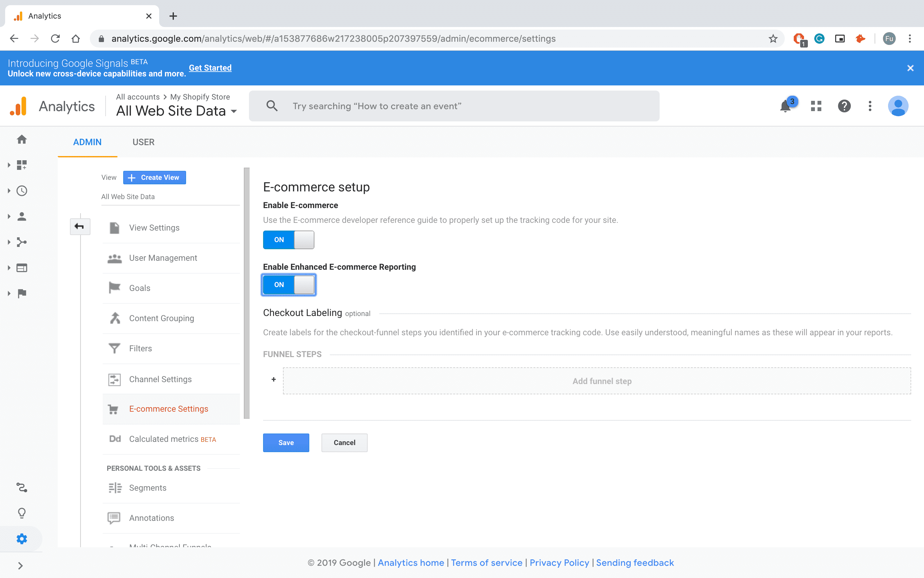The height and width of the screenshot is (578, 924).
Task: Click the All accounts breadcrumb
Action: click(x=138, y=97)
